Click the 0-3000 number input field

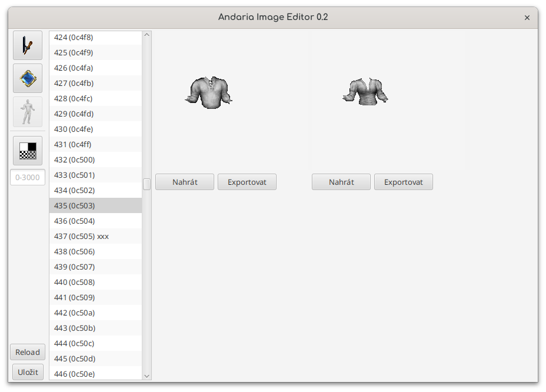[28, 177]
